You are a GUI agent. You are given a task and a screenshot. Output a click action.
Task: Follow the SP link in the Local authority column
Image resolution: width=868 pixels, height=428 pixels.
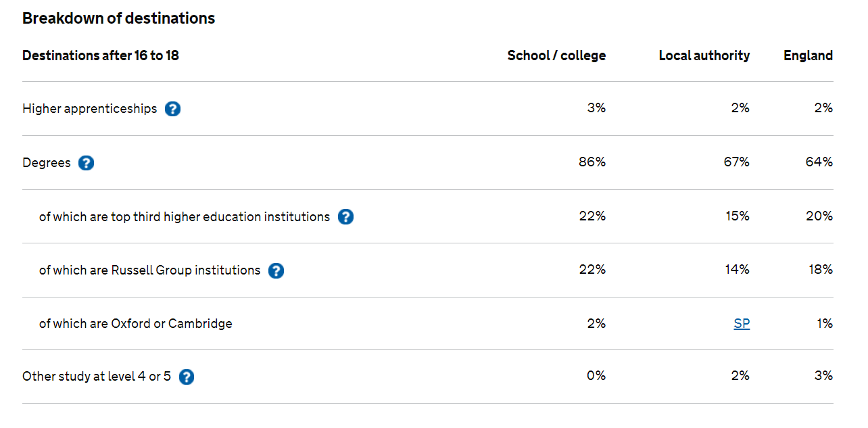pos(742,324)
